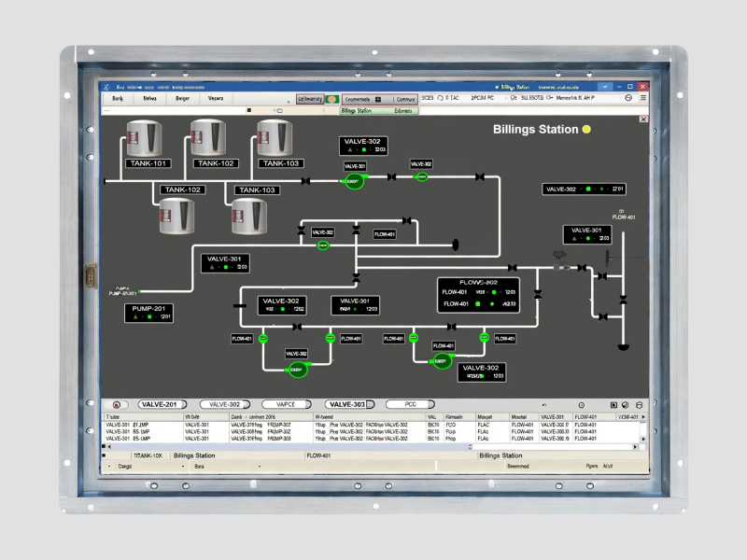This screenshot has width=747, height=560.
Task: Click the green pump beneath the FLOW-401 tag at bottom right
Action: (x=442, y=361)
